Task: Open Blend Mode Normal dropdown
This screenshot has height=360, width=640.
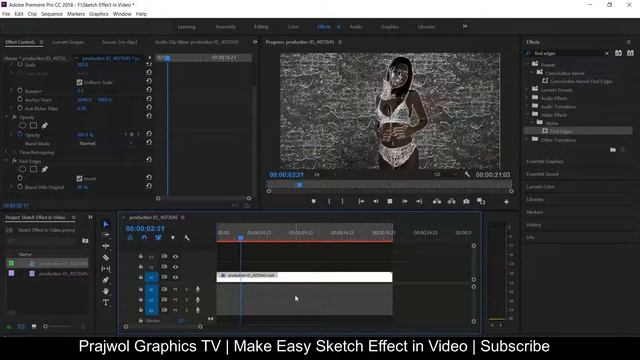Action: 106,143
